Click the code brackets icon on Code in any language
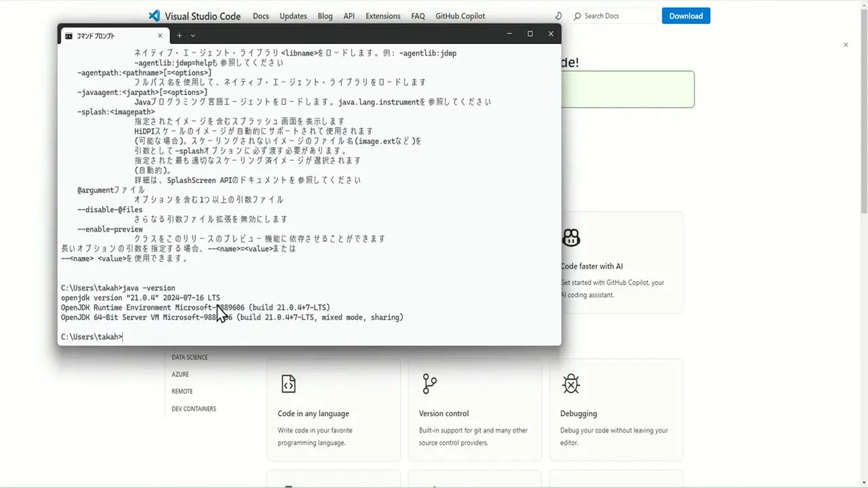 (288, 384)
